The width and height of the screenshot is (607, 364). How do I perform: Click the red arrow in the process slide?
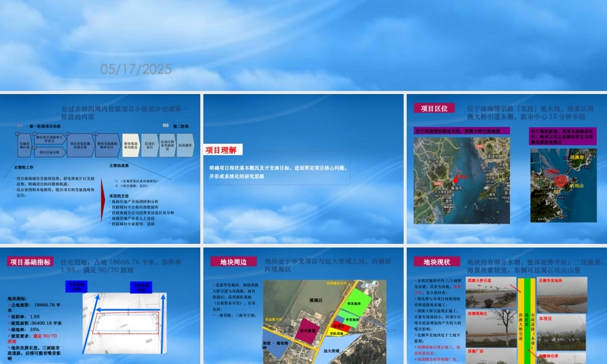click(x=103, y=200)
